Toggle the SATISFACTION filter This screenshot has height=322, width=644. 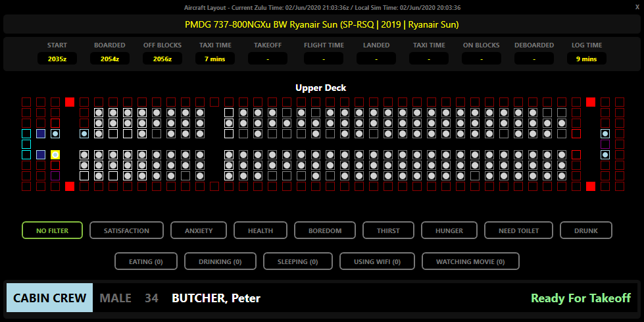126,230
